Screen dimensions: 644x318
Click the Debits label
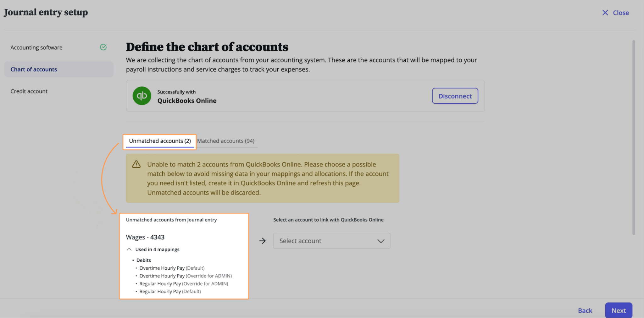tap(144, 260)
